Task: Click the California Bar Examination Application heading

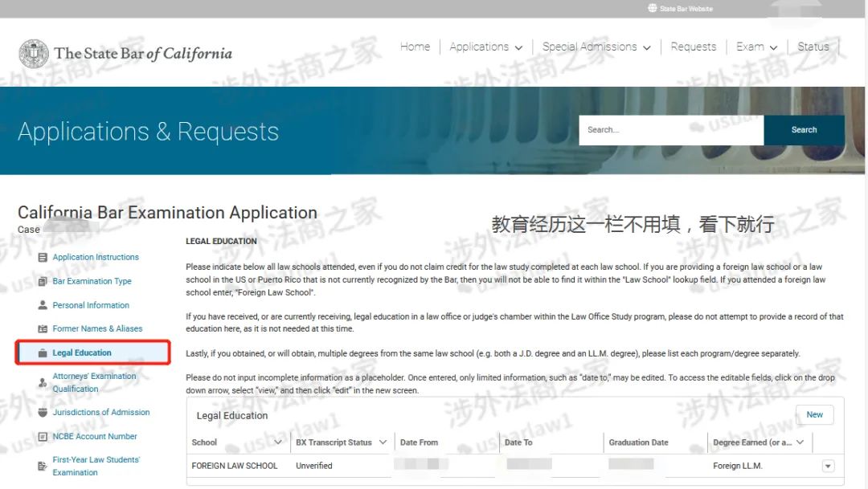Action: click(x=167, y=213)
